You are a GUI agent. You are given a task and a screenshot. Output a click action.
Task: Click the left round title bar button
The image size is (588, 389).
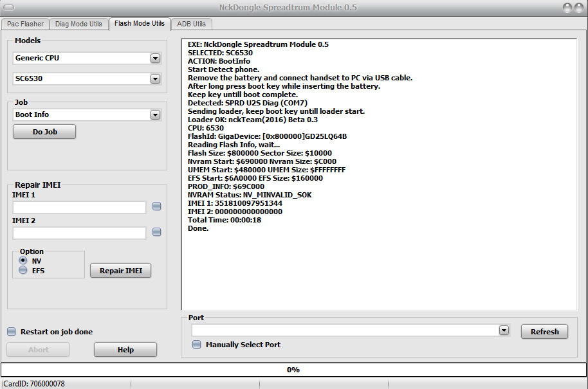point(568,8)
